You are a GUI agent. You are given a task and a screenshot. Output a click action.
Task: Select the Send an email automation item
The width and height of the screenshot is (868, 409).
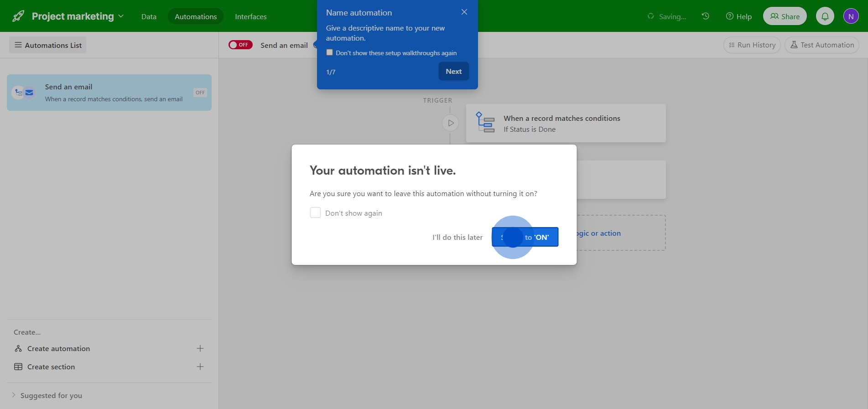click(x=109, y=93)
